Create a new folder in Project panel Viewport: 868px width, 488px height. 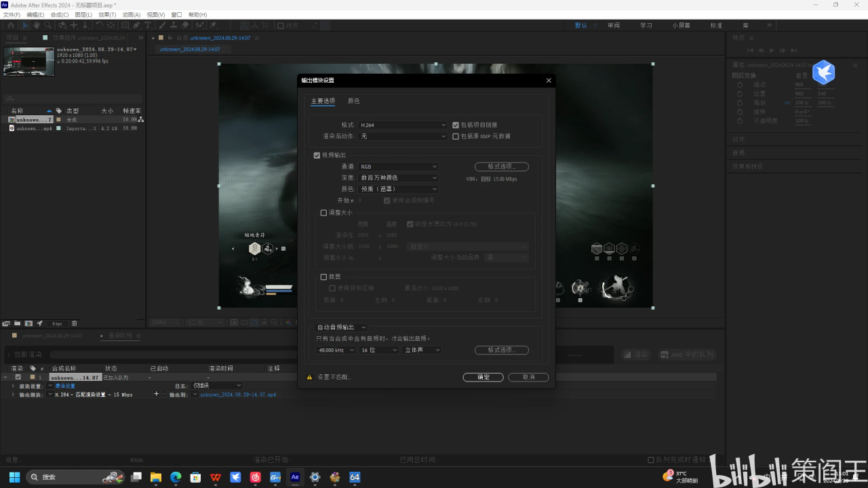point(18,323)
